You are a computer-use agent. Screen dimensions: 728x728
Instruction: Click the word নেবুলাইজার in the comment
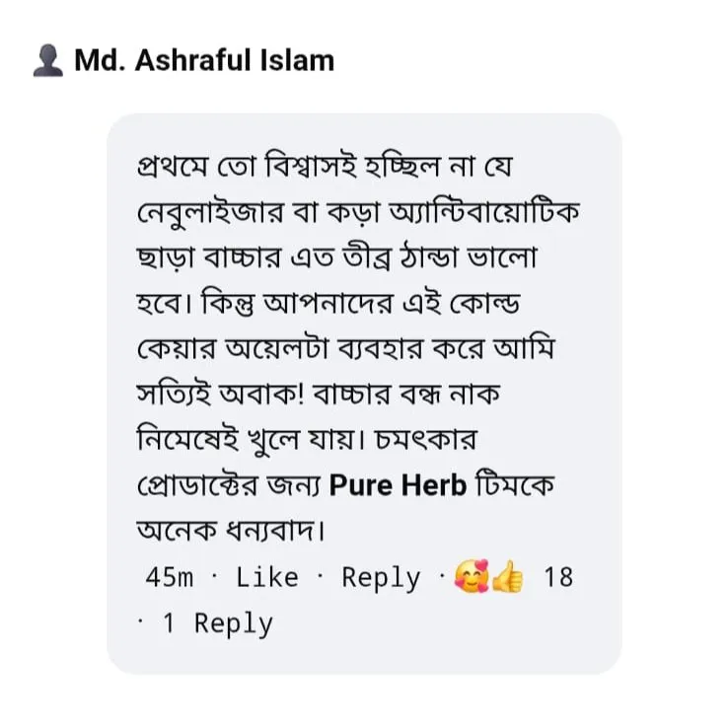click(210, 213)
